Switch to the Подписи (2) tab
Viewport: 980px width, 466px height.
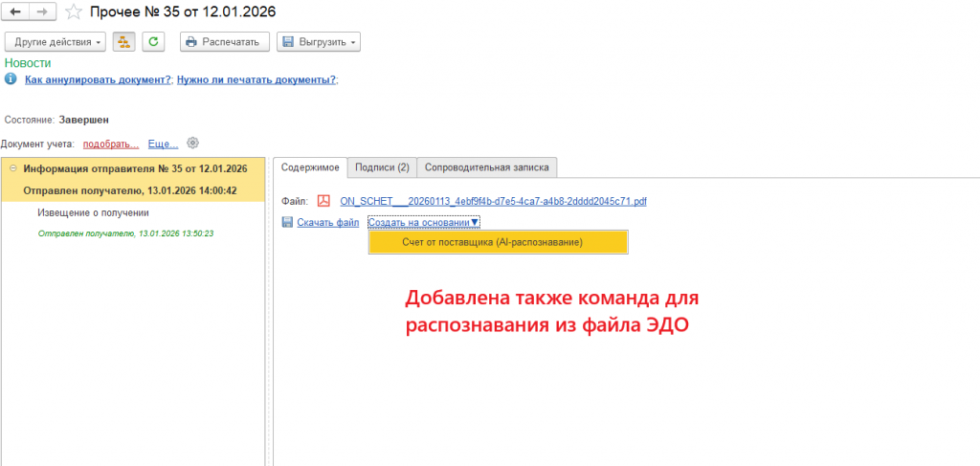point(382,167)
